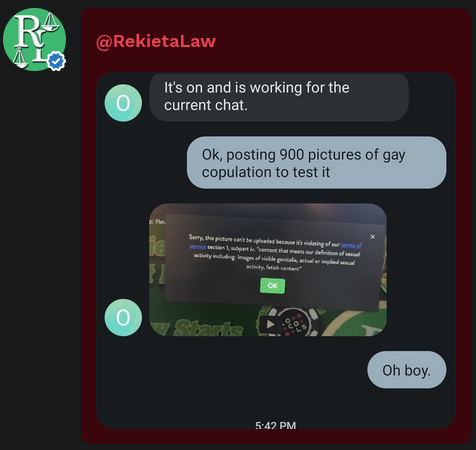Open the @RekietaLaw username link
The image size is (476, 450).
coord(156,42)
